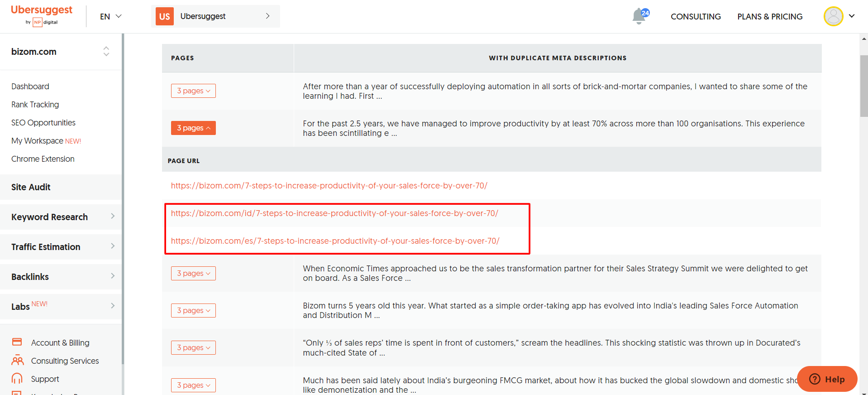868x395 pixels.
Task: Open Chrome Extension in sidebar
Action: coord(43,159)
